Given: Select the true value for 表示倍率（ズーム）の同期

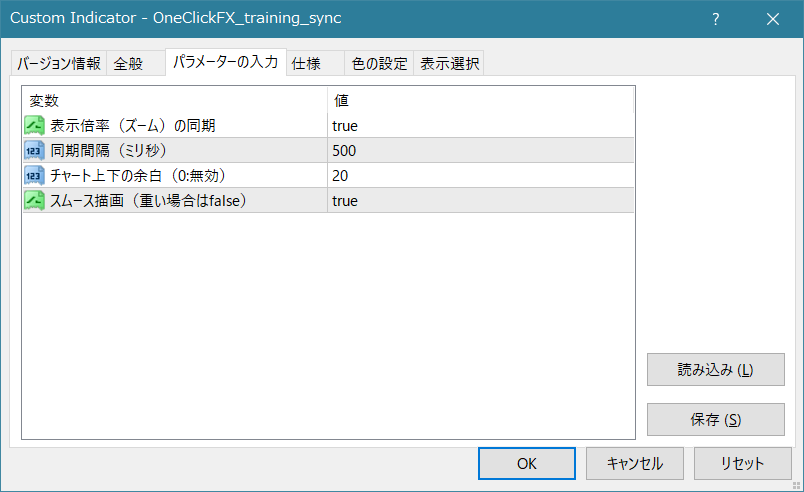Looking at the screenshot, I should pyautogui.click(x=345, y=126).
